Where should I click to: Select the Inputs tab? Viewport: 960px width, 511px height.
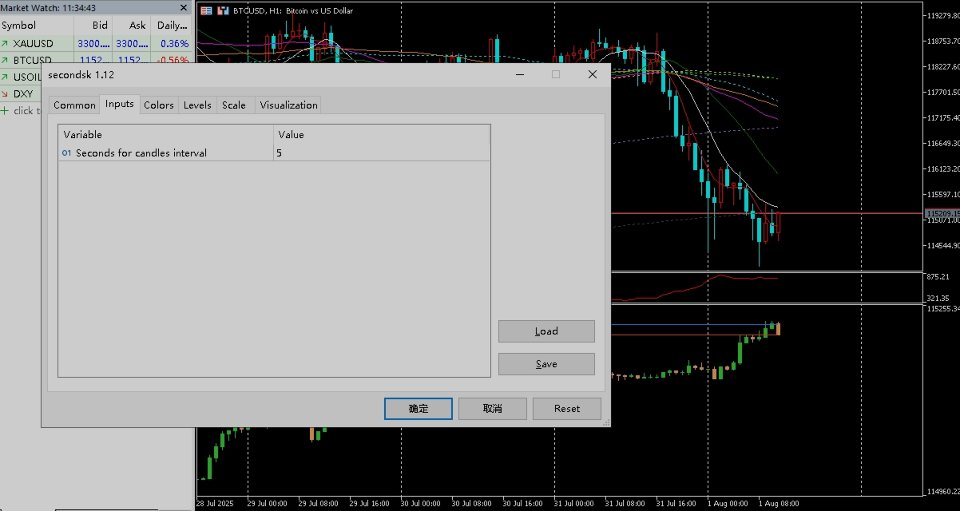click(x=119, y=104)
